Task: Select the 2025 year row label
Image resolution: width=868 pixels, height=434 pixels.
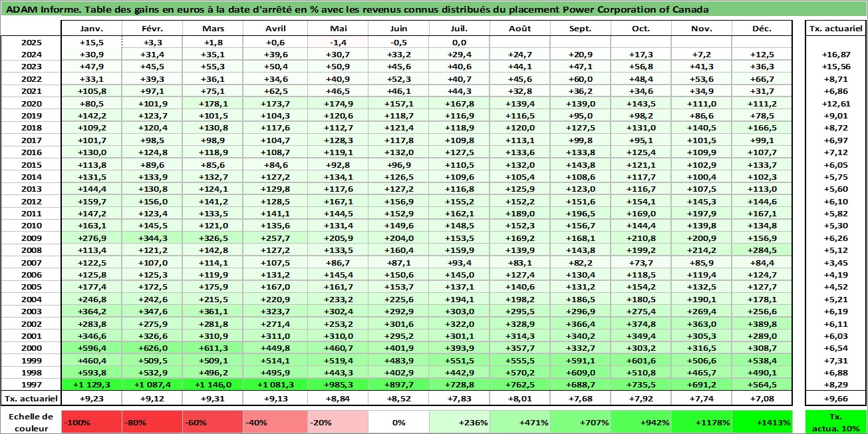Action: [31, 42]
